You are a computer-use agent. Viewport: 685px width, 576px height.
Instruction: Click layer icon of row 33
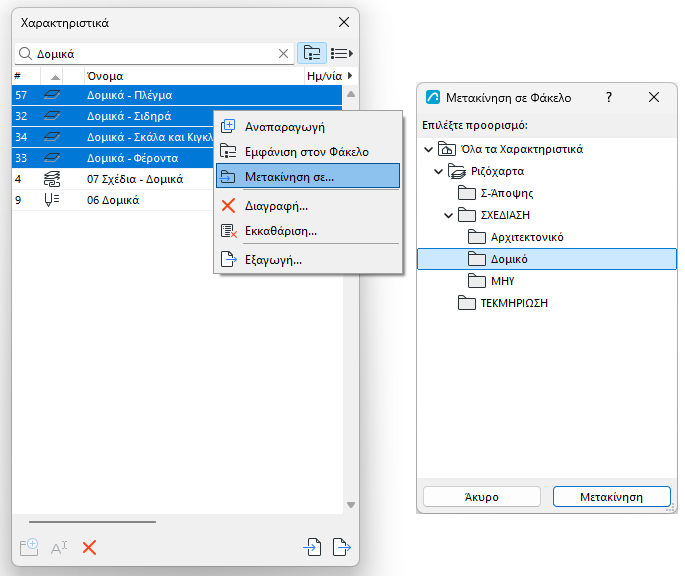[x=52, y=158]
